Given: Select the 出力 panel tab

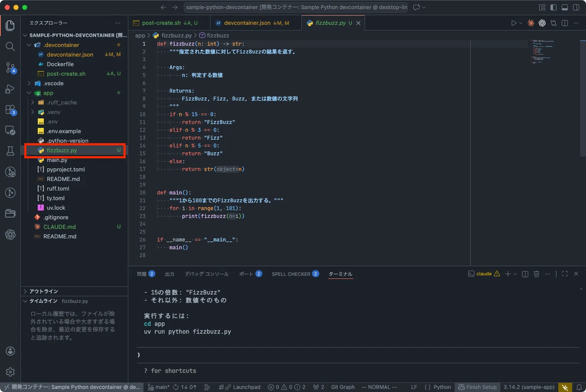Looking at the screenshot, I should 169,274.
